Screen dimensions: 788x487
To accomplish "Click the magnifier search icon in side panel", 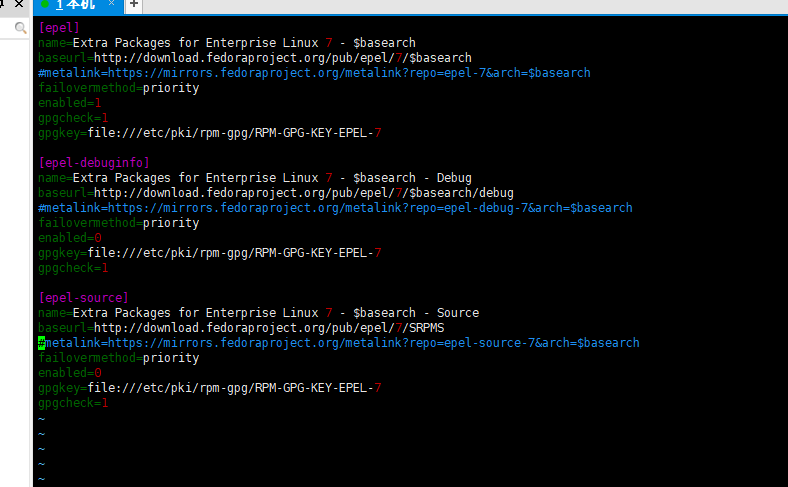I will pos(21,28).
